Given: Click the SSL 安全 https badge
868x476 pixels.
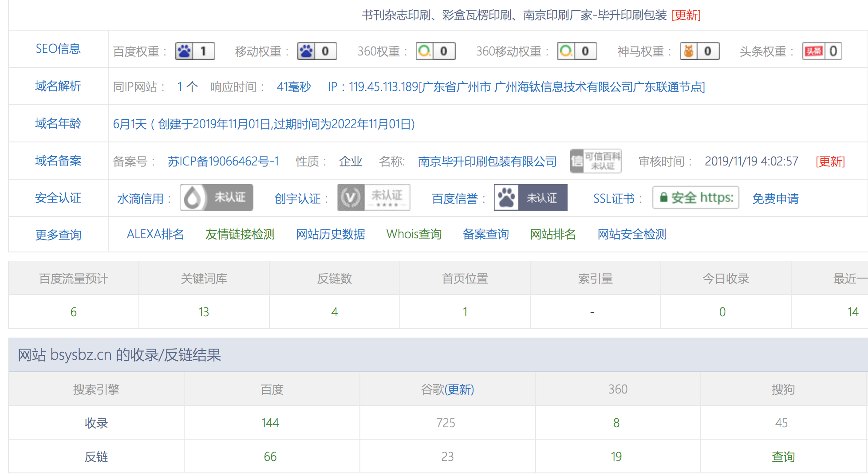Looking at the screenshot, I should pyautogui.click(x=695, y=197).
